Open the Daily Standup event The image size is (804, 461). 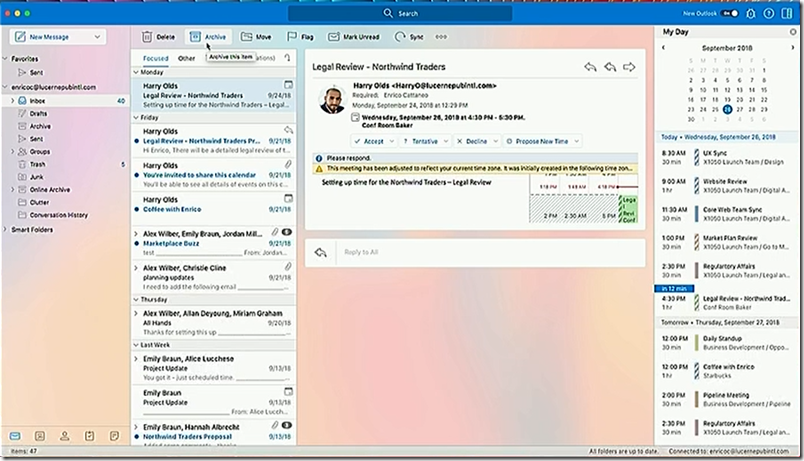pyautogui.click(x=727, y=343)
